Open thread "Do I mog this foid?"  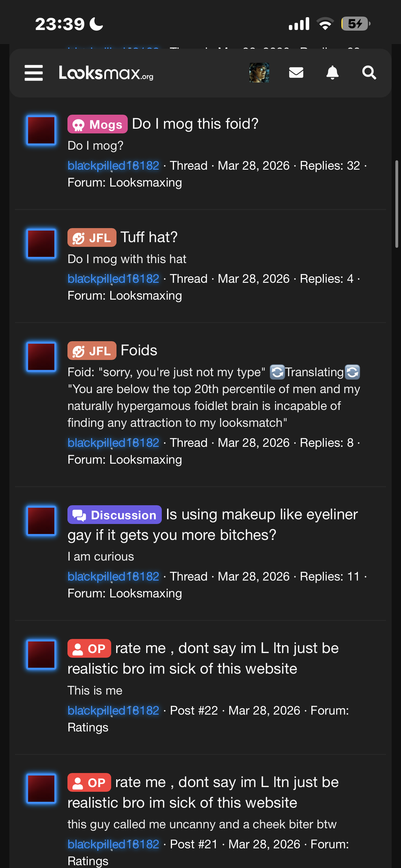(195, 124)
